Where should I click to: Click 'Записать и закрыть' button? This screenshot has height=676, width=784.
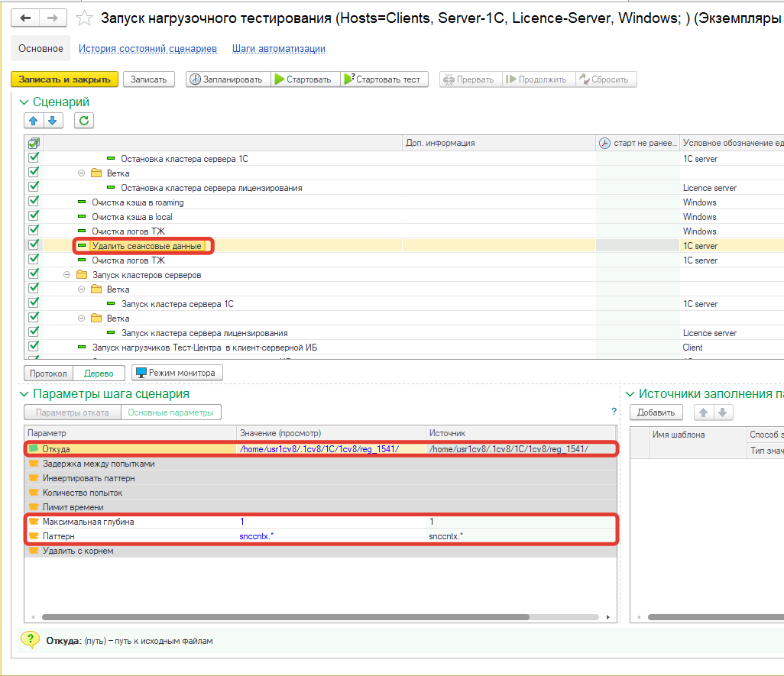coord(64,79)
